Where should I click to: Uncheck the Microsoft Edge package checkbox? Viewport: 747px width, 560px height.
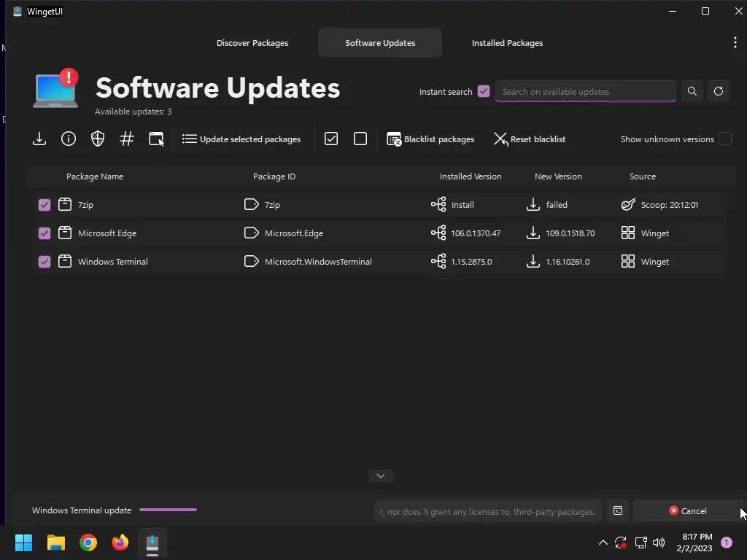(x=44, y=233)
